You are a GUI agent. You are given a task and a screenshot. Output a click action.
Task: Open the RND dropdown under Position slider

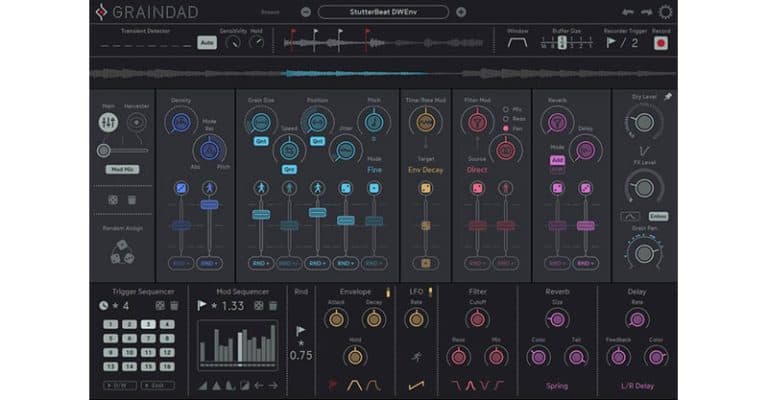pyautogui.click(x=317, y=263)
